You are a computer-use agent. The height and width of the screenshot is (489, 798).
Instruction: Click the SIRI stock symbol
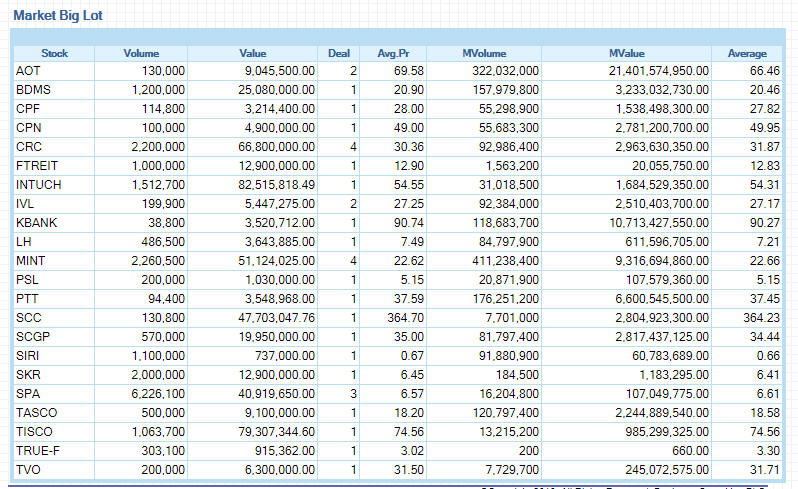coord(27,356)
